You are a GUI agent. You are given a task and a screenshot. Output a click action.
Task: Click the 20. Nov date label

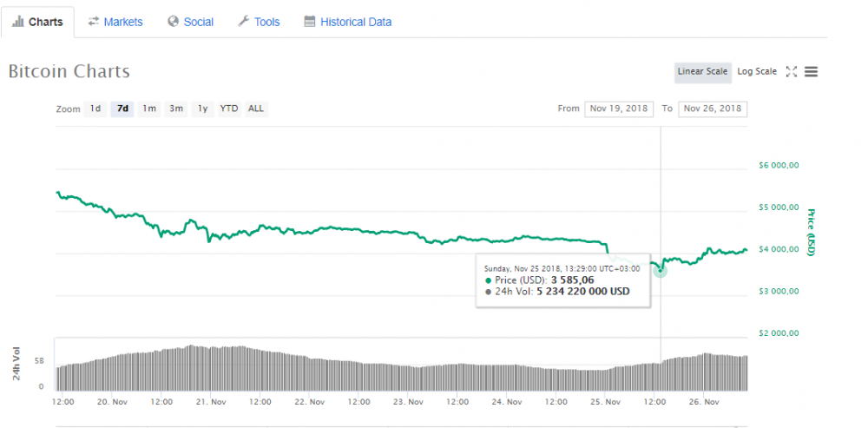(x=112, y=402)
